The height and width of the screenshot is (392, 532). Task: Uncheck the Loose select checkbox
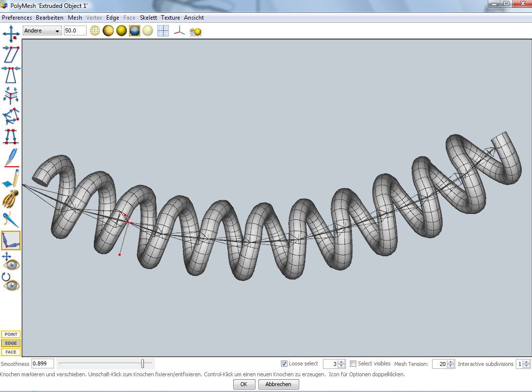click(x=284, y=364)
